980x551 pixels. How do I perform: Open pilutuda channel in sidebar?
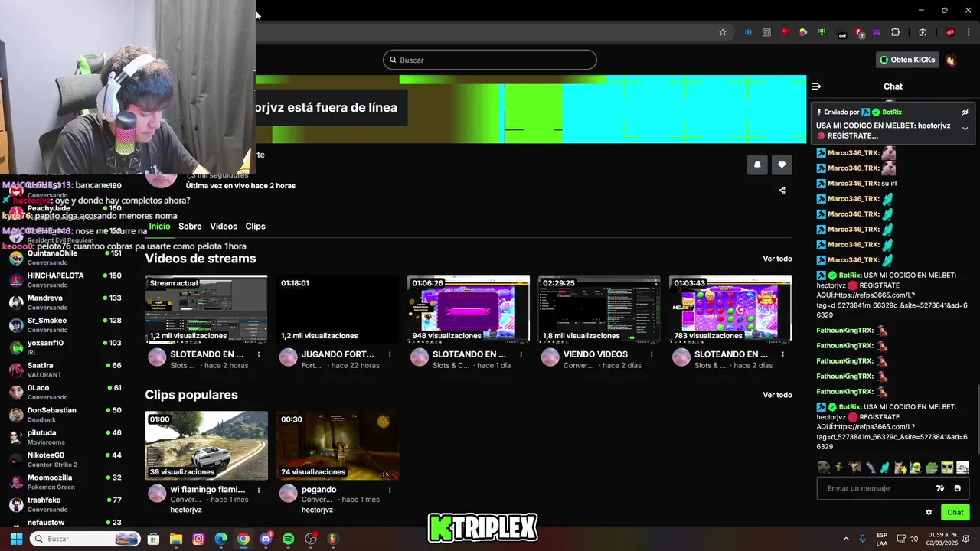point(65,437)
